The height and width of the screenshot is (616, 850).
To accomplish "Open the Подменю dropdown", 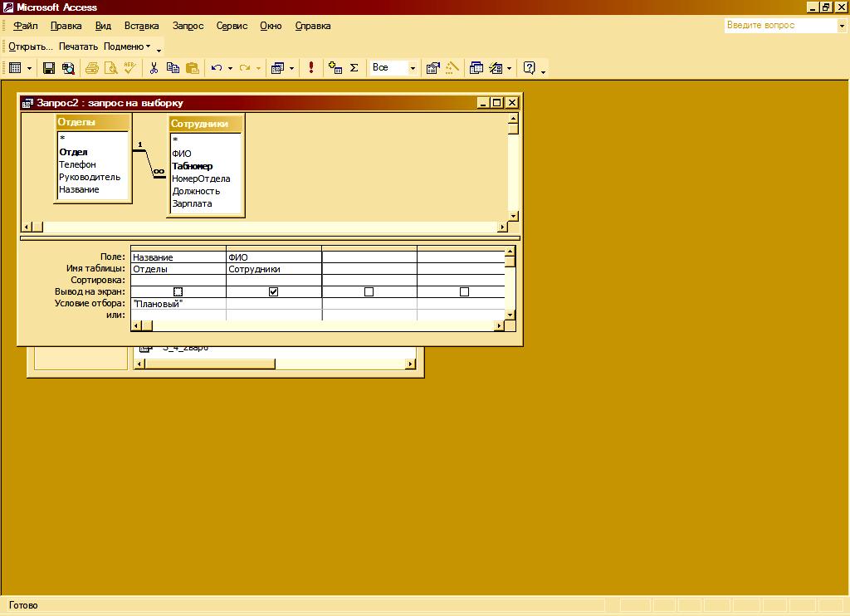I will point(127,46).
